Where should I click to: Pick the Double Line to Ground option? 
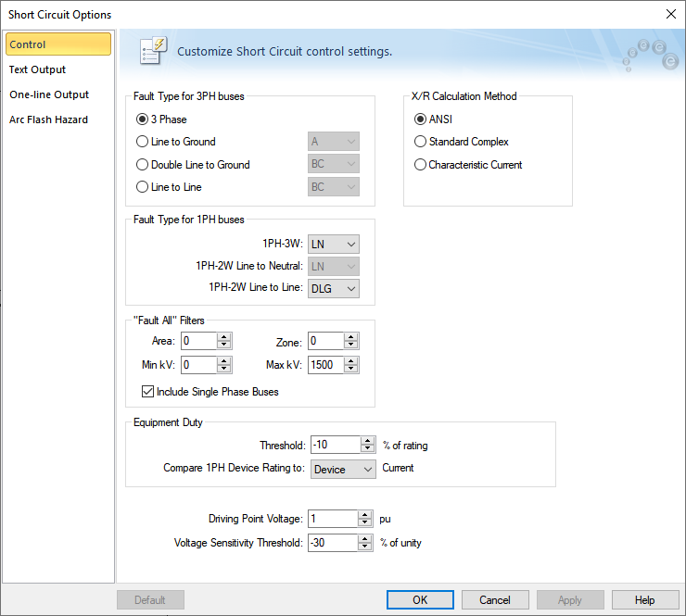click(x=142, y=165)
